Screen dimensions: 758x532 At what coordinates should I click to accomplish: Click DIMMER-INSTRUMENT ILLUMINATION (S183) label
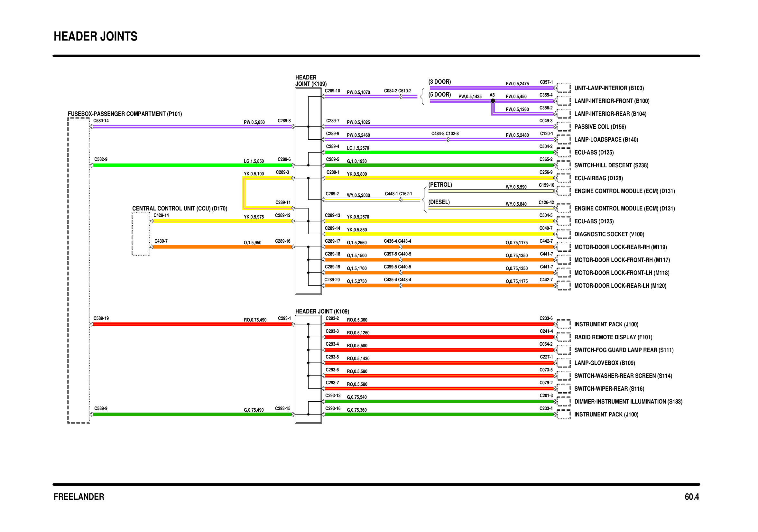(628, 402)
